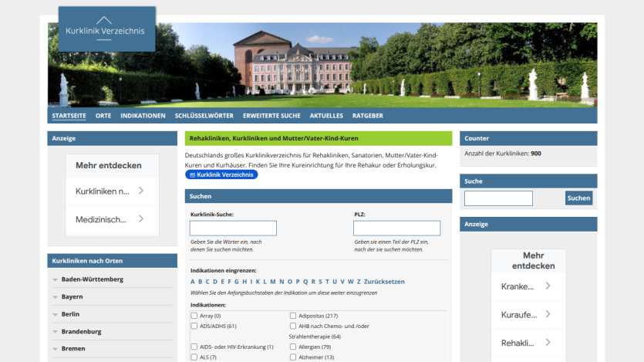Focus the Kurklinik-Suche input field
Viewport: 644px width, 362px height.
click(x=233, y=228)
